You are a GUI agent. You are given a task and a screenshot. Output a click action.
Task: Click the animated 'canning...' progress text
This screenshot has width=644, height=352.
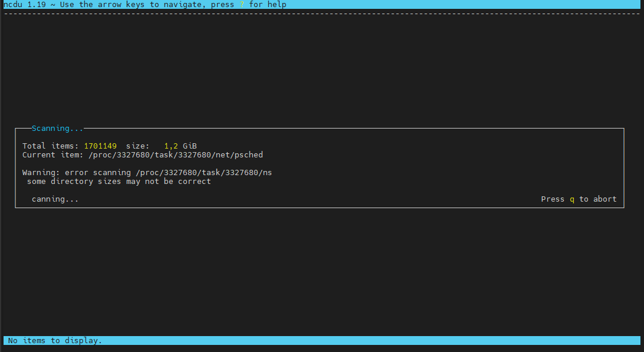coord(55,199)
